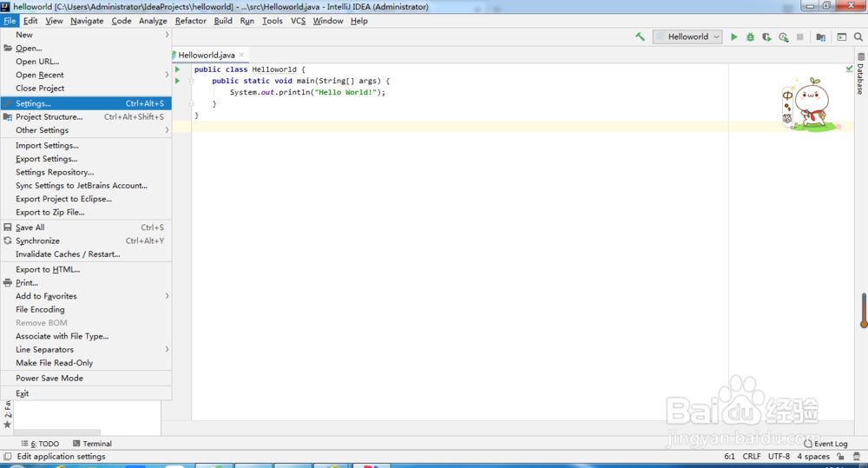868x468 pixels.
Task: Click the run anything toolbar icon
Action: (x=842, y=37)
